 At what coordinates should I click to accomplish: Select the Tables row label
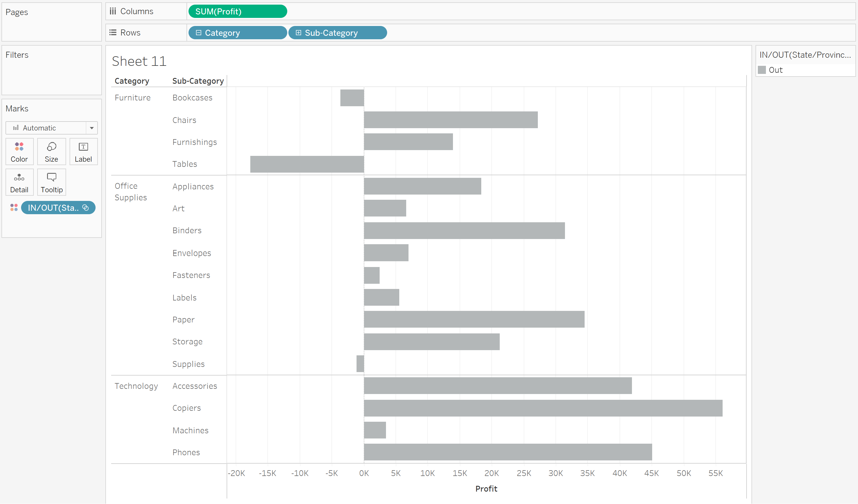[x=184, y=164]
